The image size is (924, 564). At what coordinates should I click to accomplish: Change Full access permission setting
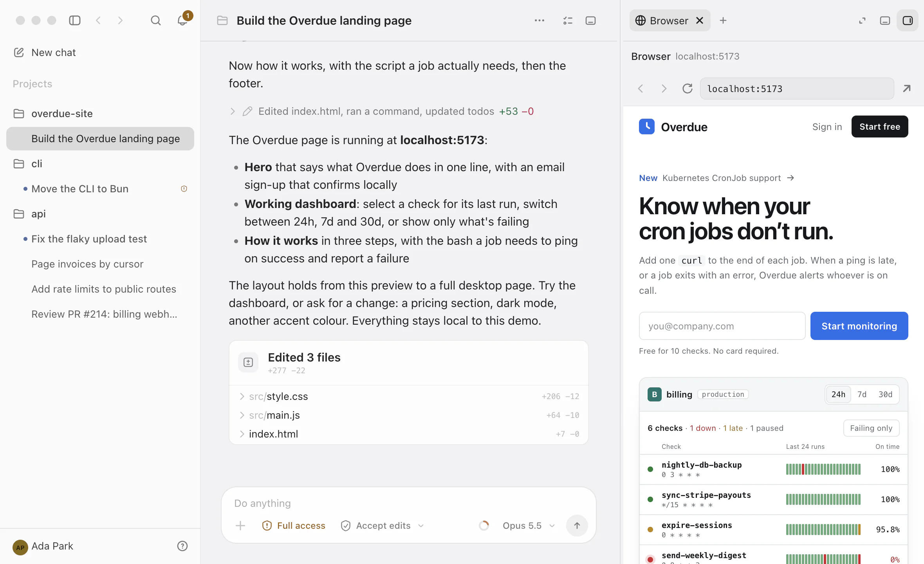pos(294,526)
